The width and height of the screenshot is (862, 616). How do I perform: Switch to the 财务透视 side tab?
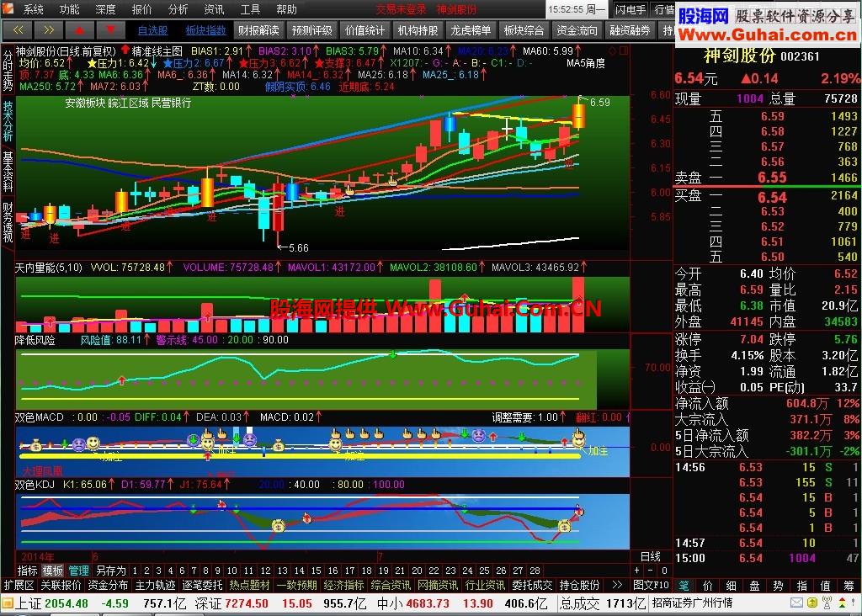pos(8,222)
